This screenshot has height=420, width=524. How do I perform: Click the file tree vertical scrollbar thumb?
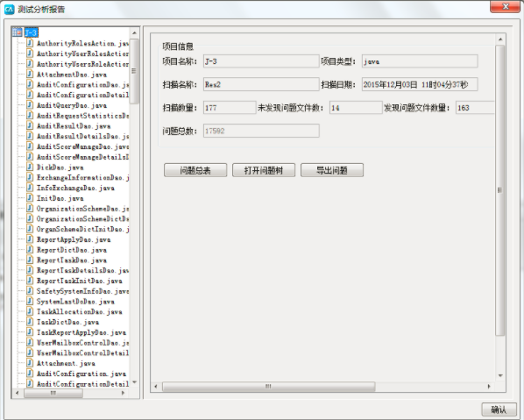pyautogui.click(x=134, y=71)
